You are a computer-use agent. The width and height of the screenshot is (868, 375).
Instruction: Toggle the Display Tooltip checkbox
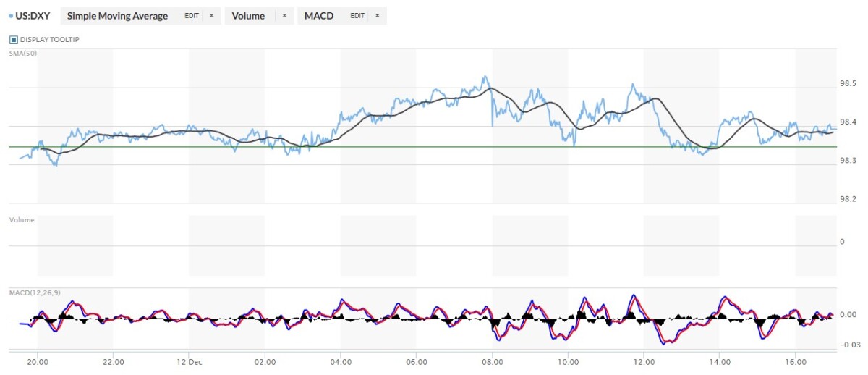(13, 39)
